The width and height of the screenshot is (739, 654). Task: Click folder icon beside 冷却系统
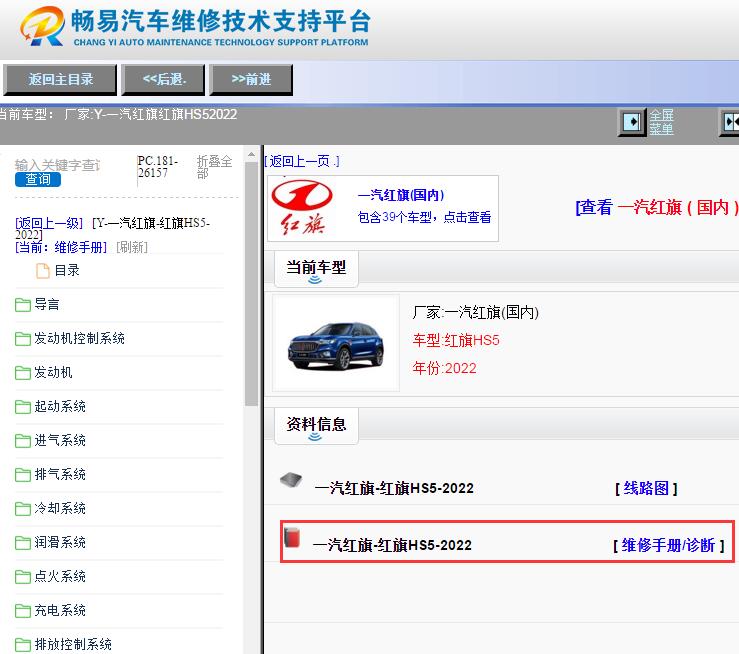(x=23, y=508)
